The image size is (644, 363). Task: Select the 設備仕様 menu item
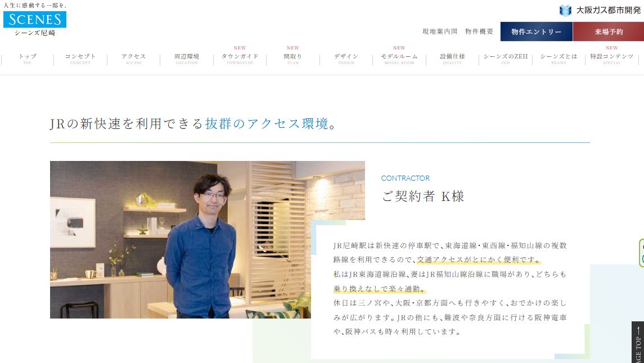tap(452, 59)
